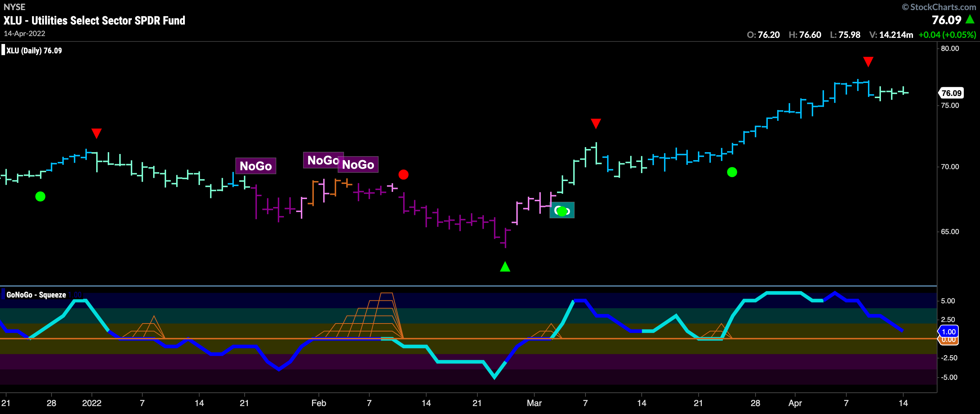Click the XLU (Daily) 76.09 legend label
Image resolution: width=980 pixels, height=414 pixels.
coord(34,50)
